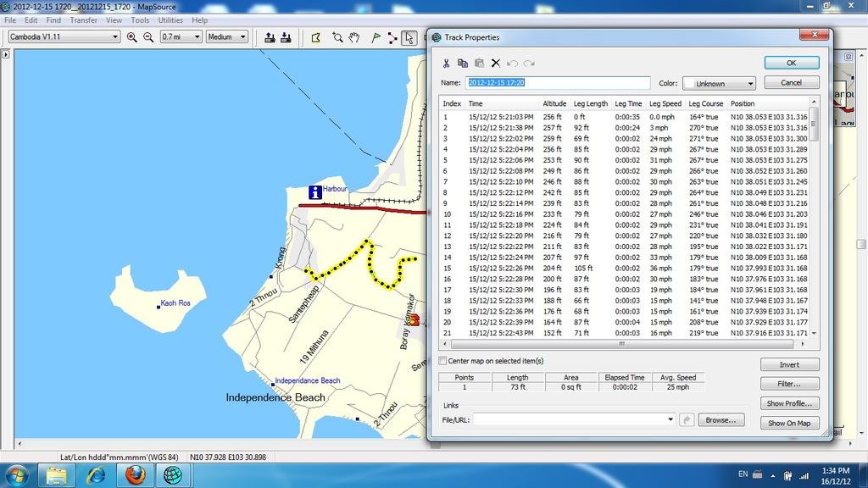Click the Browse... button
Image resolution: width=868 pixels, height=488 pixels.
(x=721, y=420)
